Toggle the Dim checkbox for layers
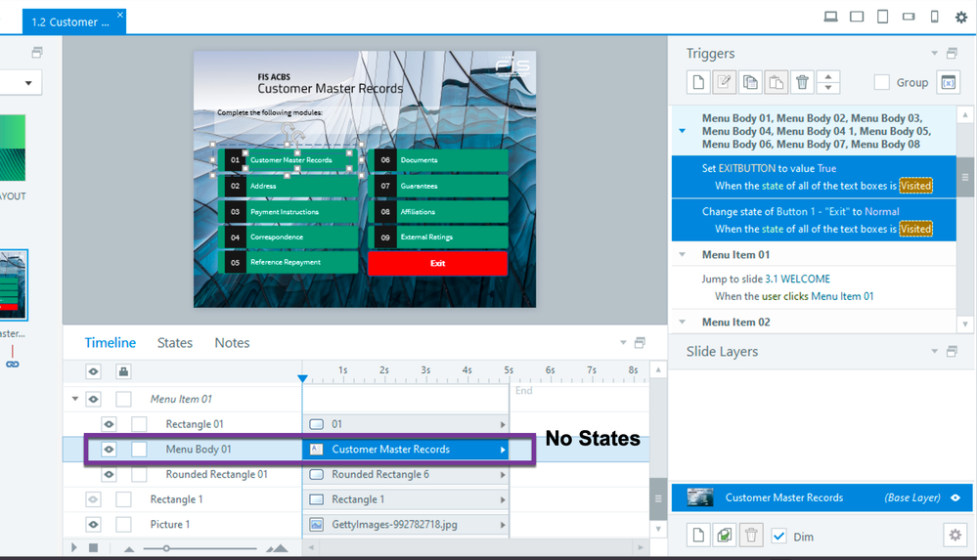Screen dimensions: 977x560 tap(778, 536)
